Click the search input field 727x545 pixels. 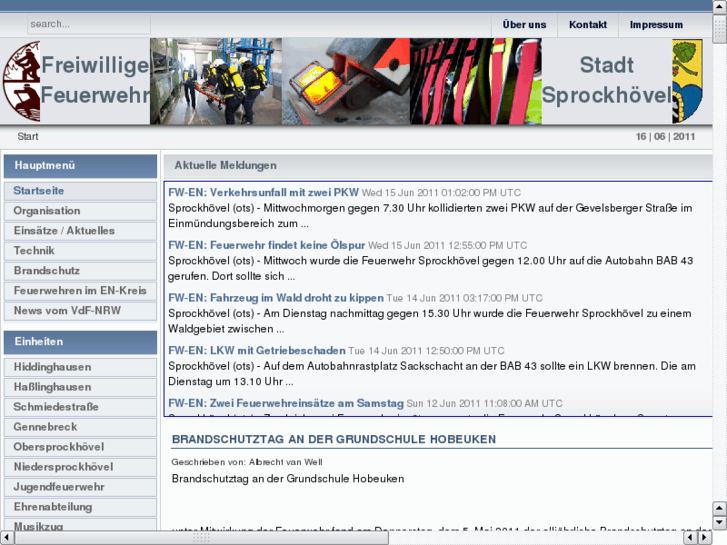(x=89, y=24)
